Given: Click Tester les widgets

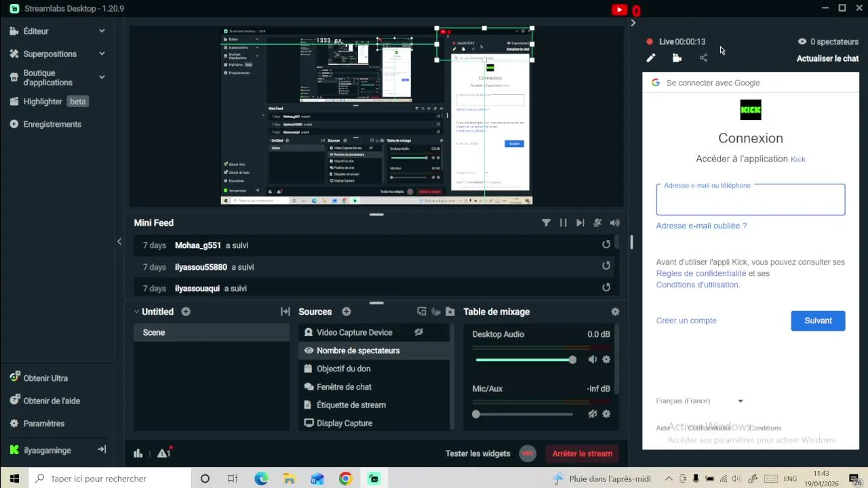Looking at the screenshot, I should pyautogui.click(x=477, y=454).
